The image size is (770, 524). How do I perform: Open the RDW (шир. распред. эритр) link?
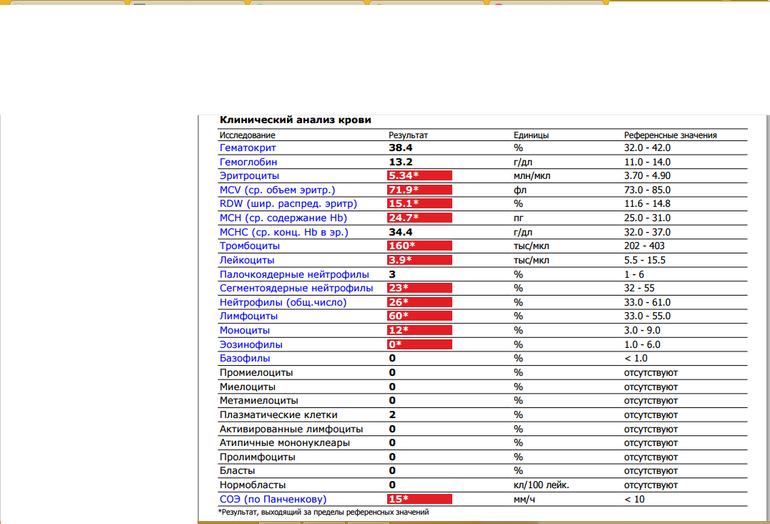(x=285, y=203)
